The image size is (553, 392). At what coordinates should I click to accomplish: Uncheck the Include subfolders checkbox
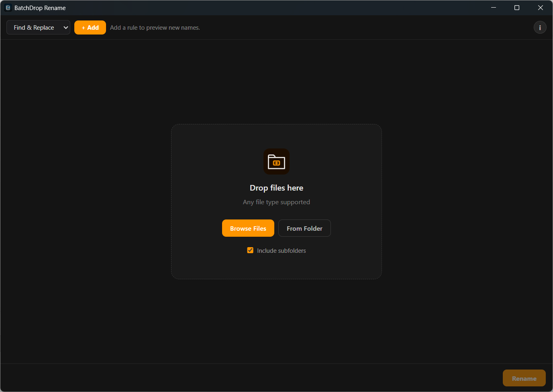tap(250, 250)
